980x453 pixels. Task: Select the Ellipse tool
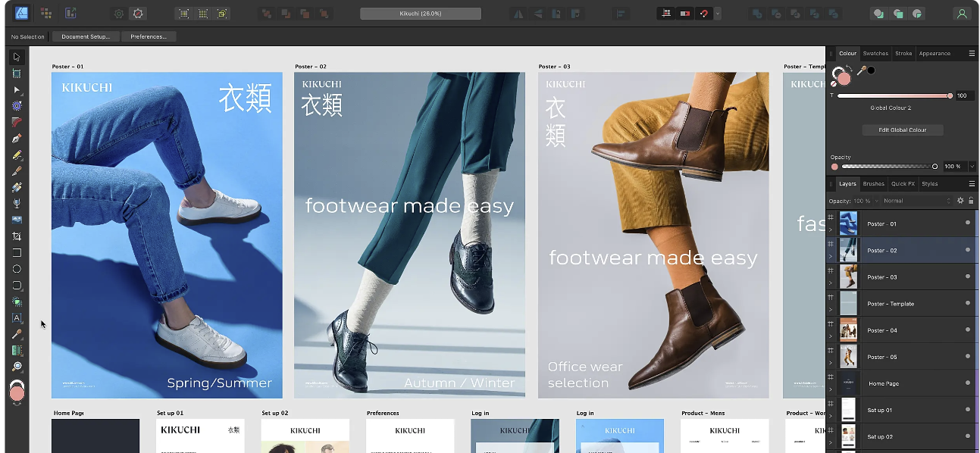point(17,269)
